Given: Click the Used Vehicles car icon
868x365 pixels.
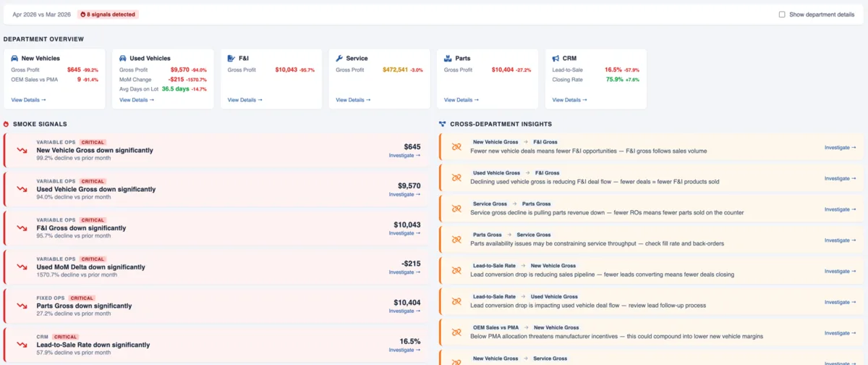Looking at the screenshot, I should (x=124, y=58).
